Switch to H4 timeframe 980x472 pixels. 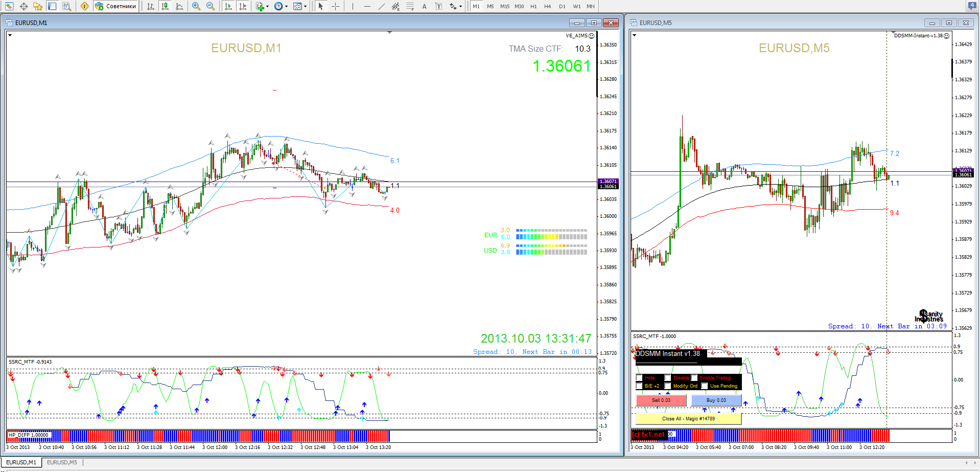pyautogui.click(x=548, y=6)
